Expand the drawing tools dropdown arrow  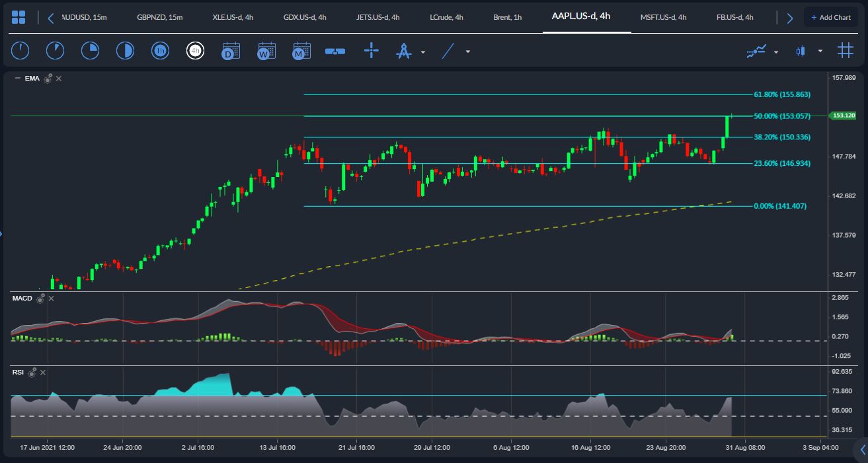click(x=423, y=52)
